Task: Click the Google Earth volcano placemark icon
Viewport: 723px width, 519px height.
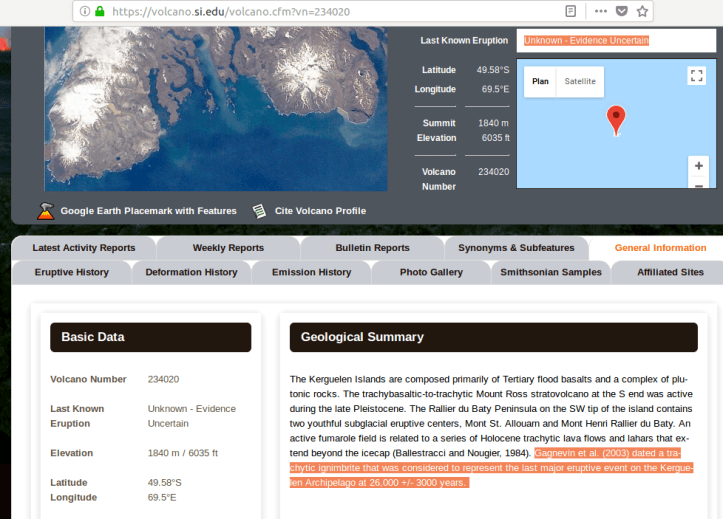Action: click(x=46, y=211)
